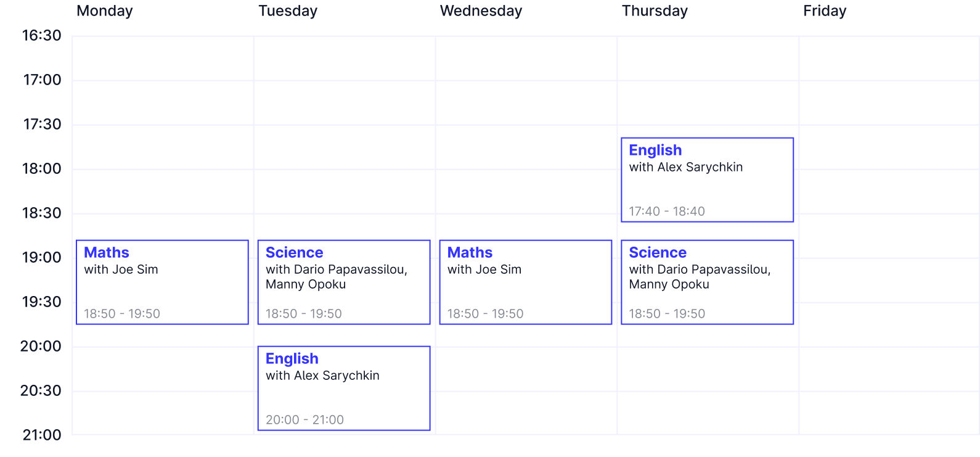Select the Thursday Science event

tap(707, 282)
